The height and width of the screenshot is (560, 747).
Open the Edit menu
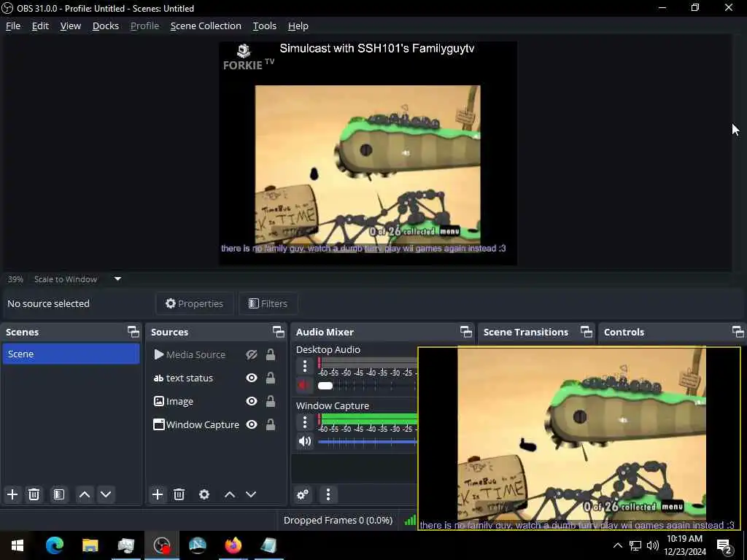coord(40,26)
